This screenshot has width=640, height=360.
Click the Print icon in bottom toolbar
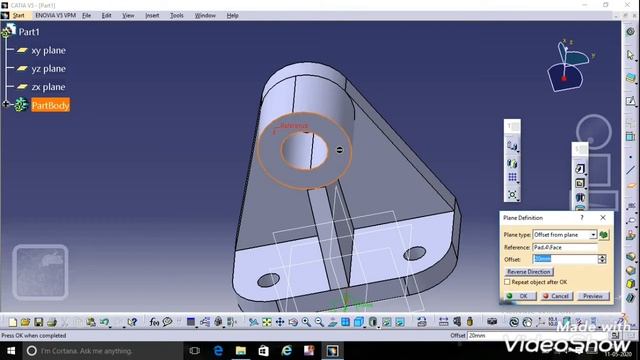(x=52, y=322)
